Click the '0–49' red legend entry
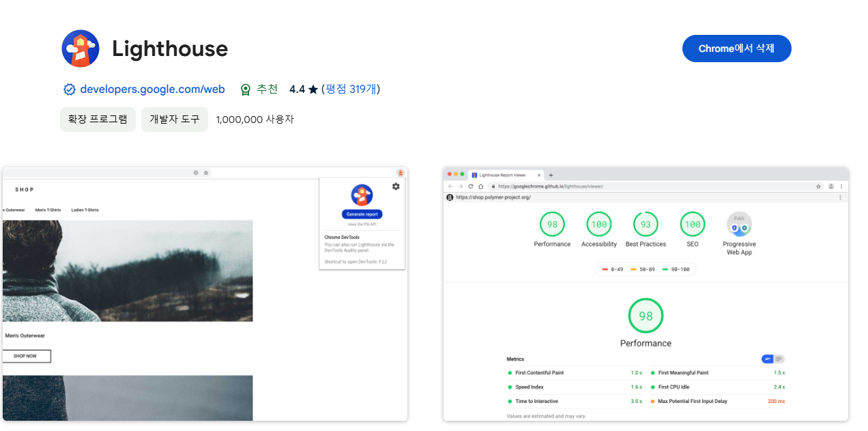 point(613,270)
